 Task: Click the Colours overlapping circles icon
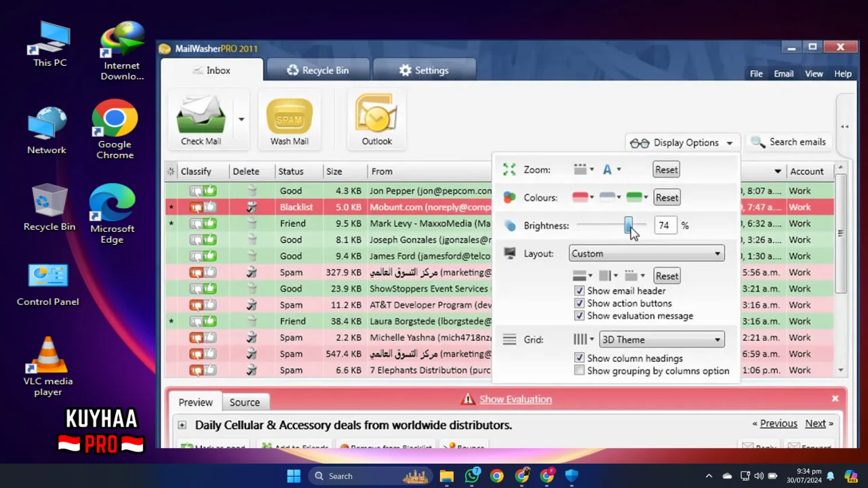pyautogui.click(x=509, y=197)
